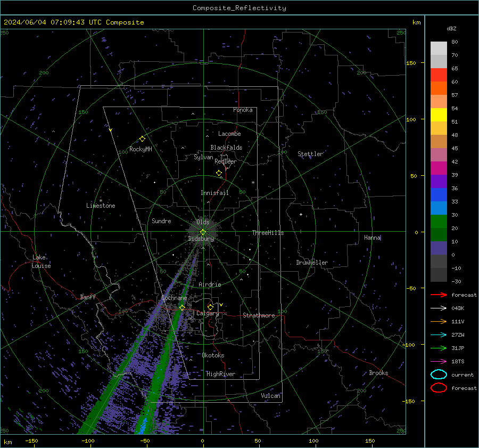The image size is (479, 448).
Task: Select the 2024/06/04 07:09:43 UTC timestamp
Action: pyautogui.click(x=53, y=22)
